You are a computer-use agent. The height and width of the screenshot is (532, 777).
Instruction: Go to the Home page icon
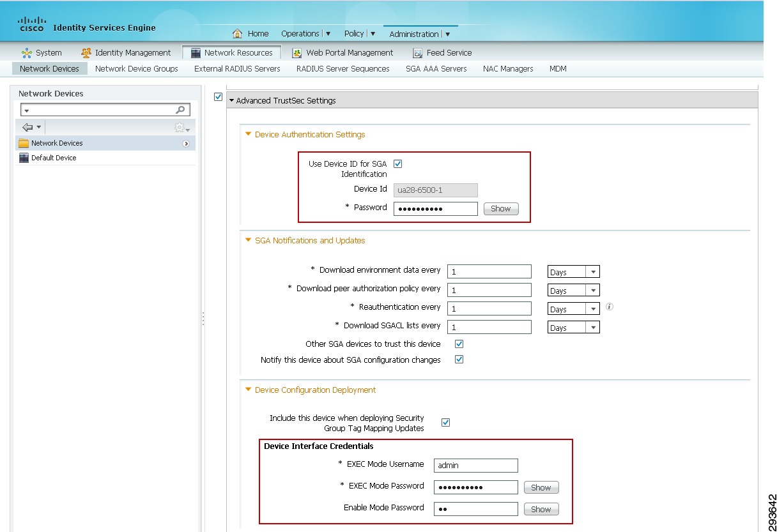(x=237, y=34)
